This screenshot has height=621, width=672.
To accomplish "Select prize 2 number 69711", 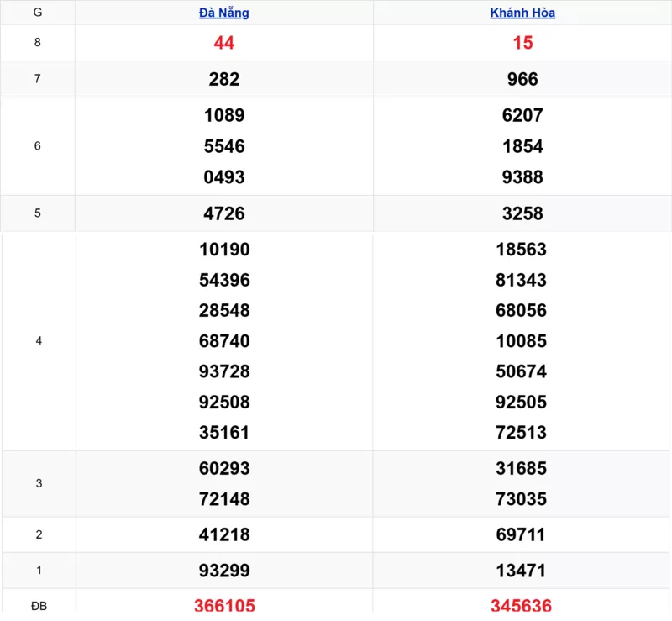I will (522, 534).
